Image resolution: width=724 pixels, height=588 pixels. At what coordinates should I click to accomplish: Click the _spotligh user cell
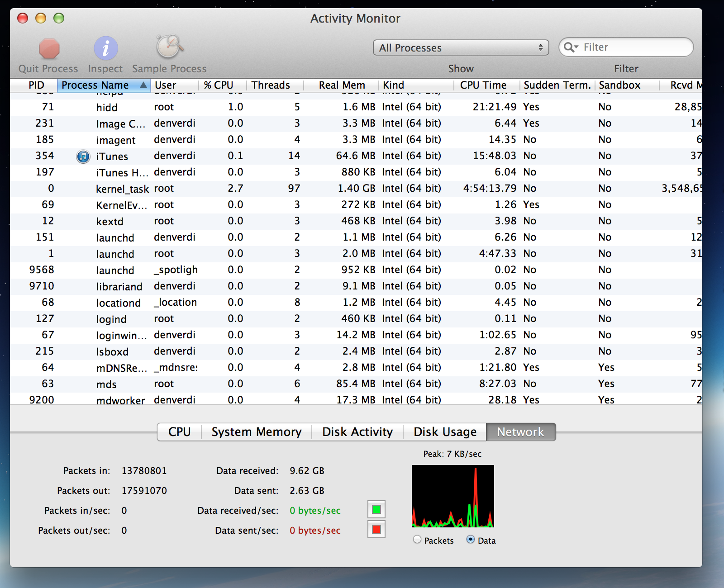click(x=176, y=270)
